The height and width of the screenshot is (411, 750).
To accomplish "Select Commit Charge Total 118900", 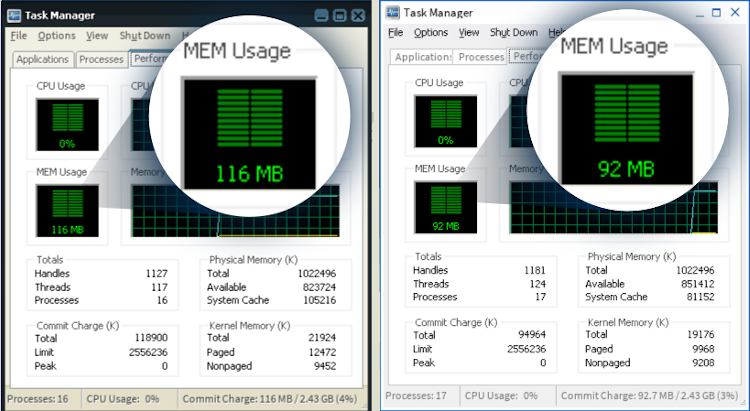I will 151,338.
